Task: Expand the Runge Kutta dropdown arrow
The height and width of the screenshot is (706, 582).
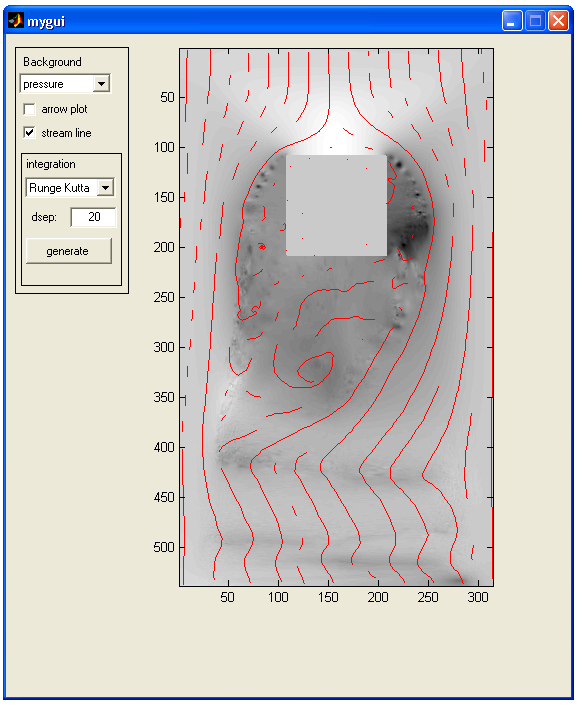Action: [x=106, y=188]
